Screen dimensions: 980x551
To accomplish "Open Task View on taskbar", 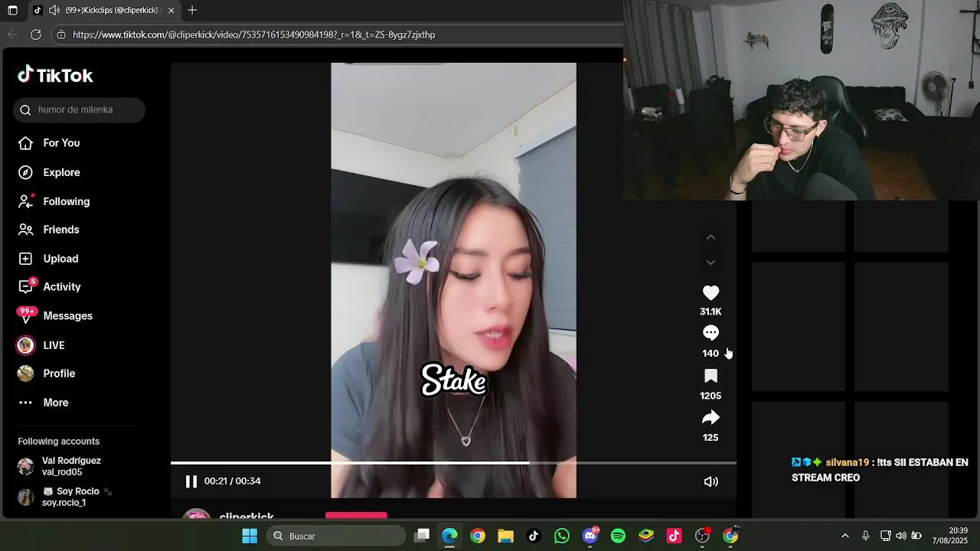I will (x=422, y=536).
